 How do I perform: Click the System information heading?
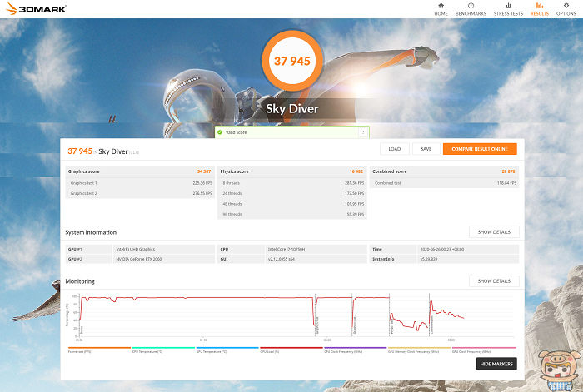click(91, 232)
